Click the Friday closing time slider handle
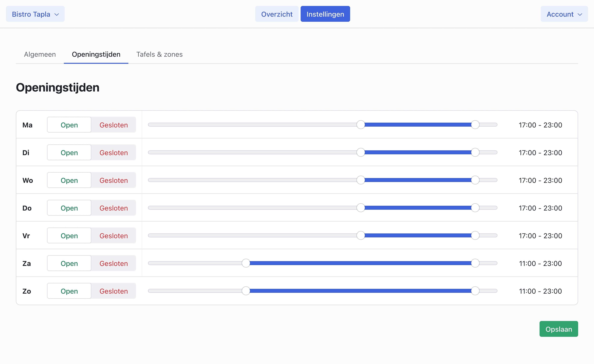 click(475, 235)
